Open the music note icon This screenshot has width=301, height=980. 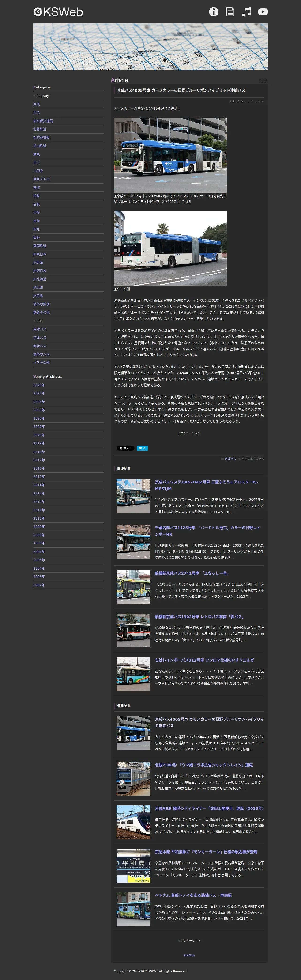coord(247,12)
